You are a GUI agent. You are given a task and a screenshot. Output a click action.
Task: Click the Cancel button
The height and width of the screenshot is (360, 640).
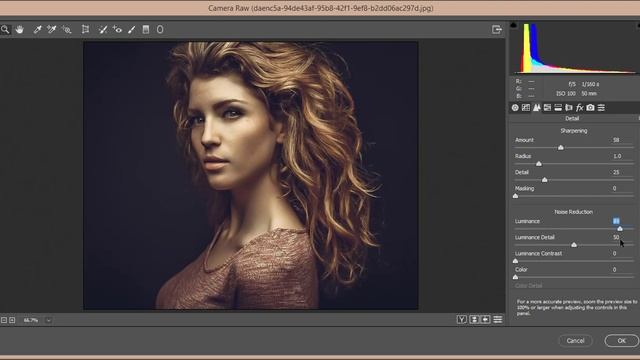coord(575,340)
